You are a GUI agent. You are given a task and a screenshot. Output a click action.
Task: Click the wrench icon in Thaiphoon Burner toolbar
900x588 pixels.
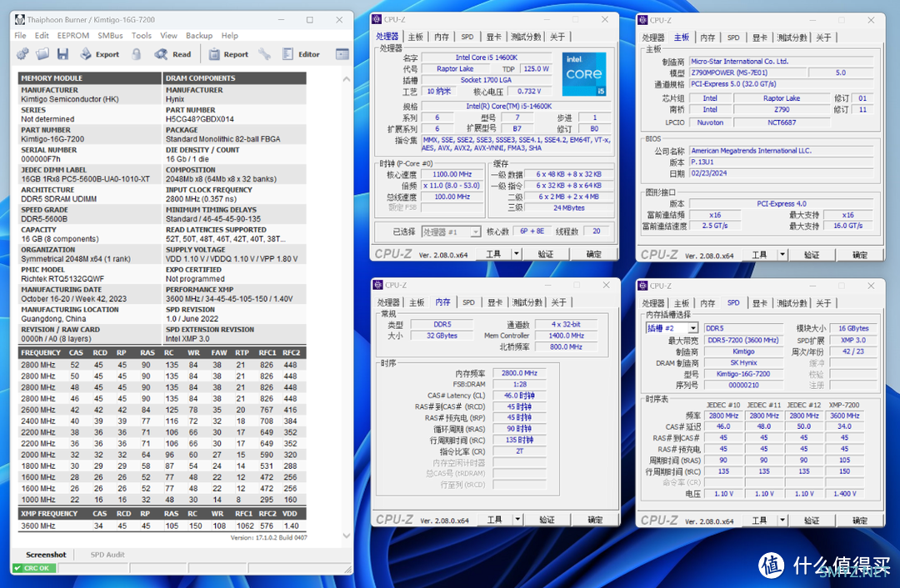(264, 54)
